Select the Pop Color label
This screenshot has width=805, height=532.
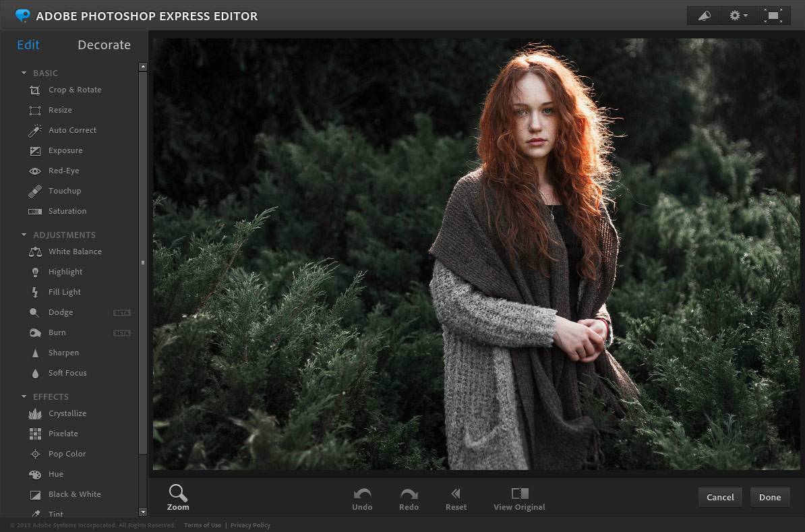67,454
